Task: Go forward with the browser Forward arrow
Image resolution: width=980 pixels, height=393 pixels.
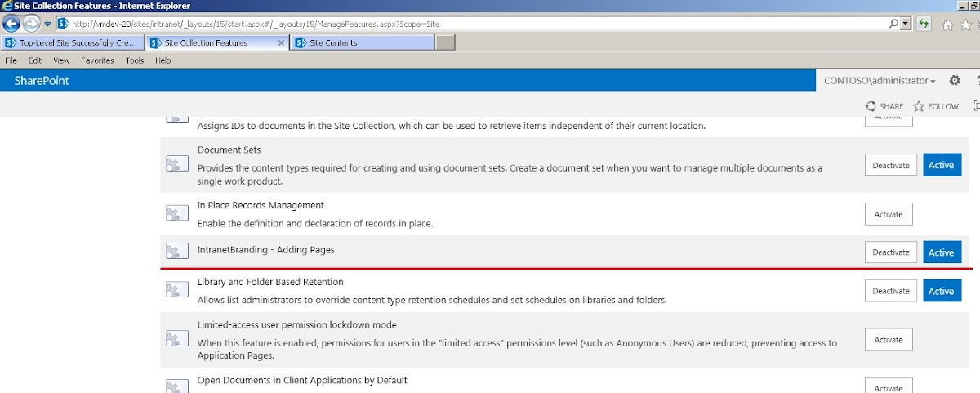Action: coord(31,24)
